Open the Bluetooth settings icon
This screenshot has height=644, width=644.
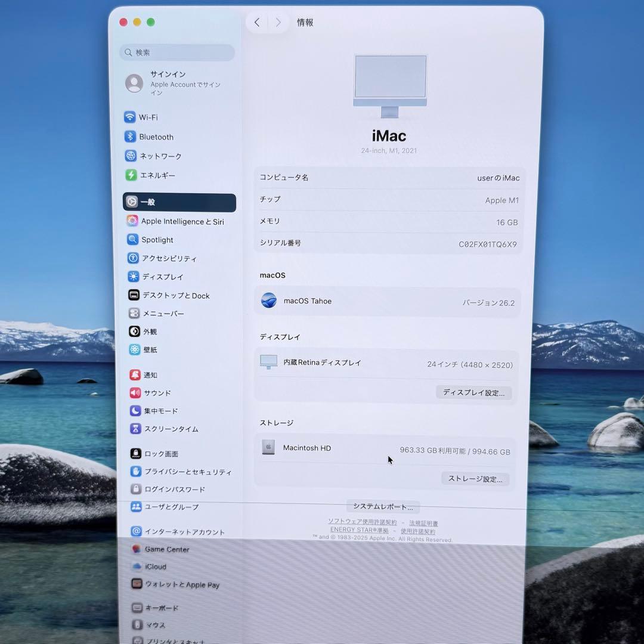click(x=130, y=137)
